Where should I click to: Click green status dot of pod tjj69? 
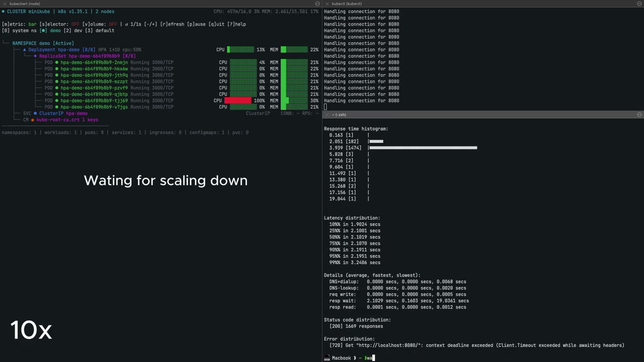click(57, 101)
